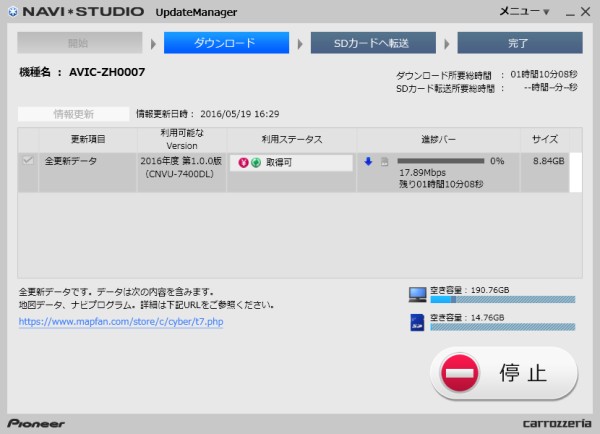Image resolution: width=600 pixels, height=434 pixels.
Task: Open the メニュー dropdown menu
Action: pos(524,11)
